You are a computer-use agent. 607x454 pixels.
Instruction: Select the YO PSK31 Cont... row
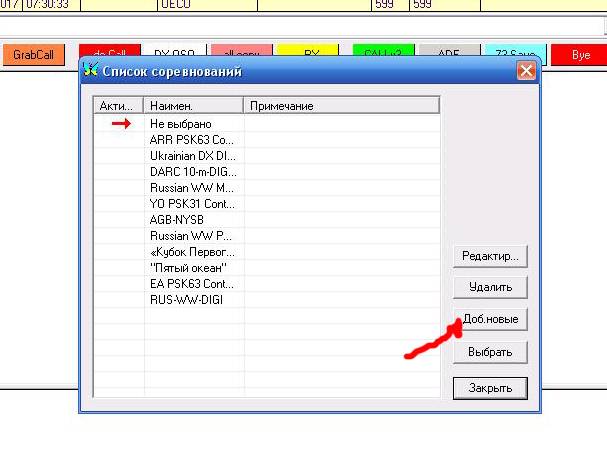pyautogui.click(x=266, y=204)
